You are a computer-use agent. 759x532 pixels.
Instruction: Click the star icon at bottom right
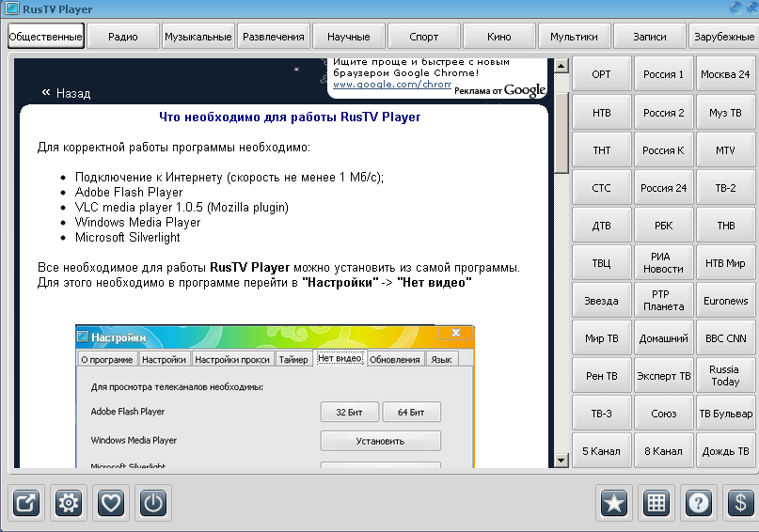pyautogui.click(x=614, y=503)
